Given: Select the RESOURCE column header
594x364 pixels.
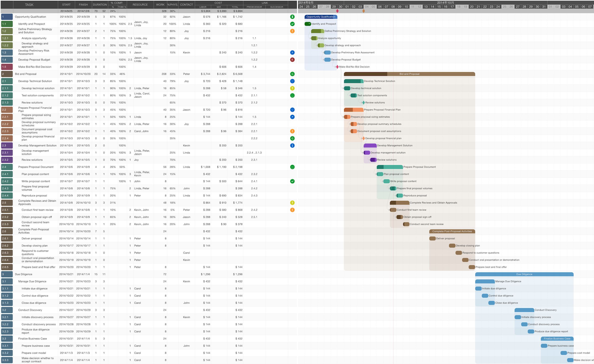Looking at the screenshot, I should pos(140,5).
